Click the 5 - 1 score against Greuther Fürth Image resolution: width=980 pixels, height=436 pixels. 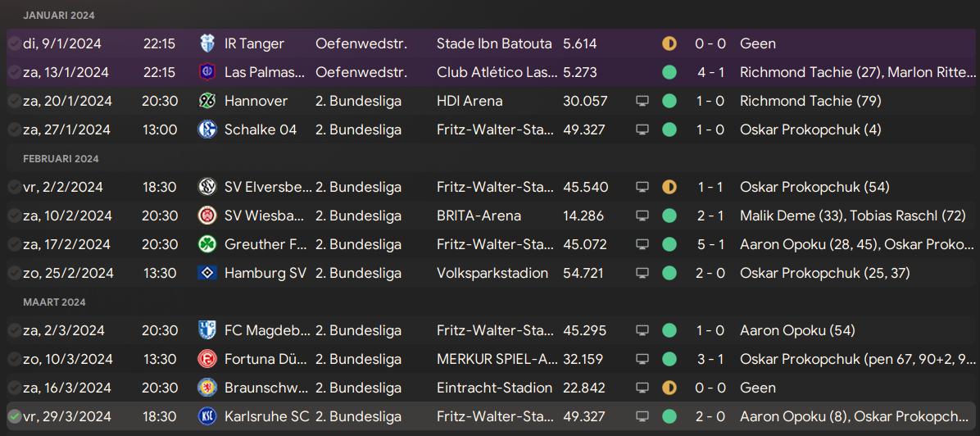[x=710, y=244]
